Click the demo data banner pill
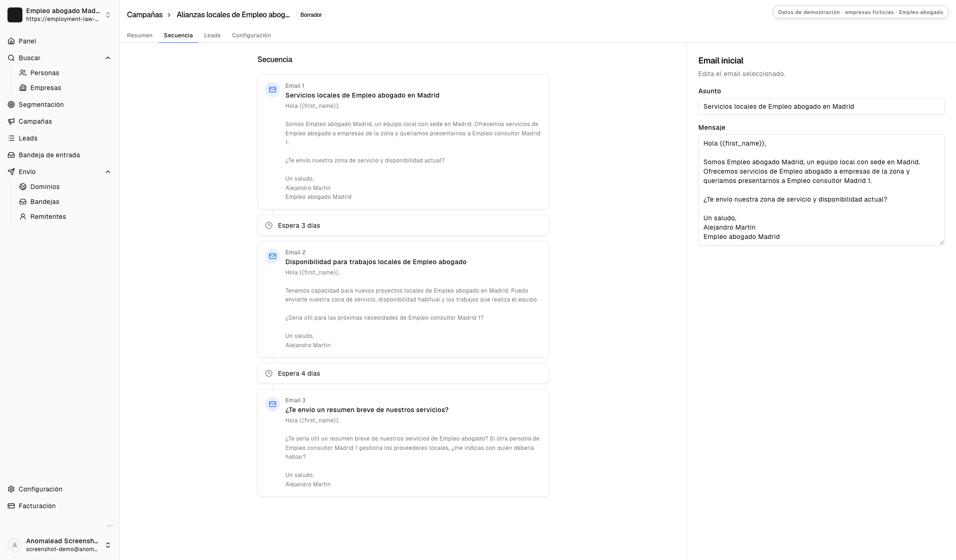Screen dimensions: 956x560 coord(860,12)
